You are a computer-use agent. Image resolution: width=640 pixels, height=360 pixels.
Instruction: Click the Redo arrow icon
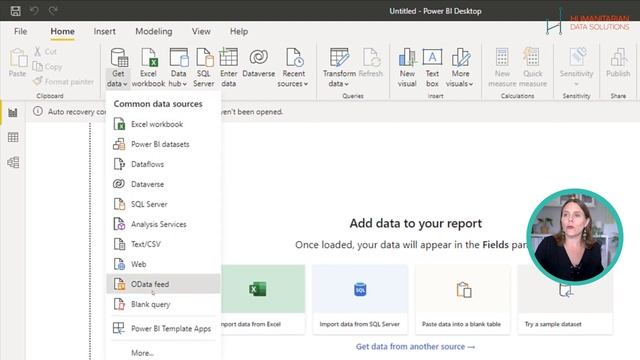click(x=53, y=11)
